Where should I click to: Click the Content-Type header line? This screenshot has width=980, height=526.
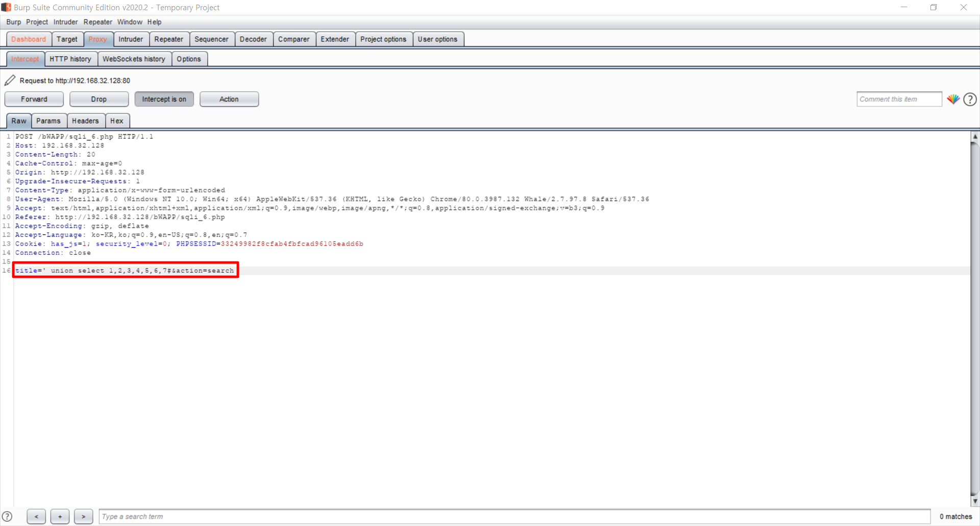tap(120, 190)
